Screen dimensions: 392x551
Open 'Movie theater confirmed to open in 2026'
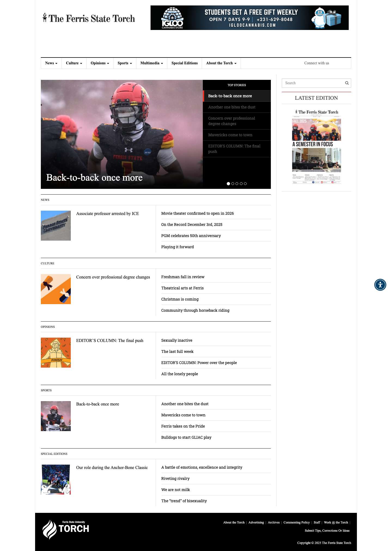point(197,213)
